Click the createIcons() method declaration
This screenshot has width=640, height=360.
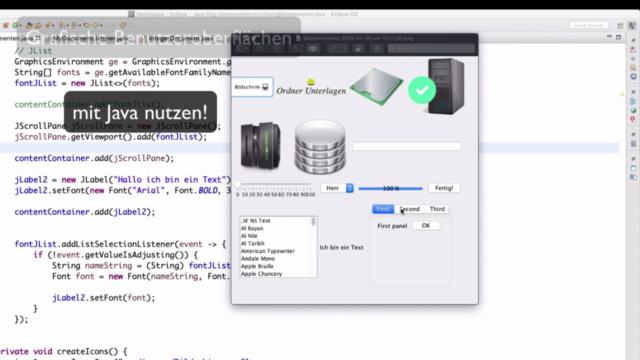[63, 351]
